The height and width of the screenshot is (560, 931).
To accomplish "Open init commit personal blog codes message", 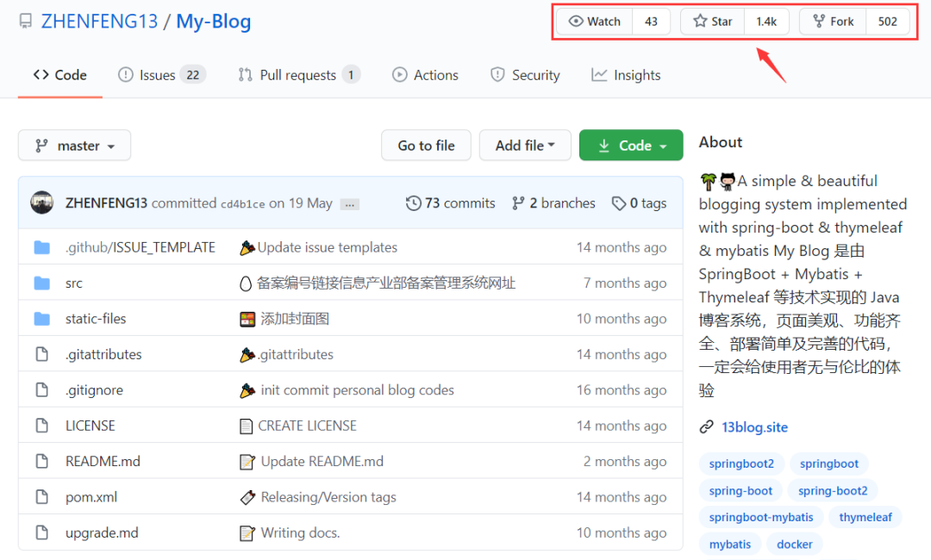I will tap(358, 389).
